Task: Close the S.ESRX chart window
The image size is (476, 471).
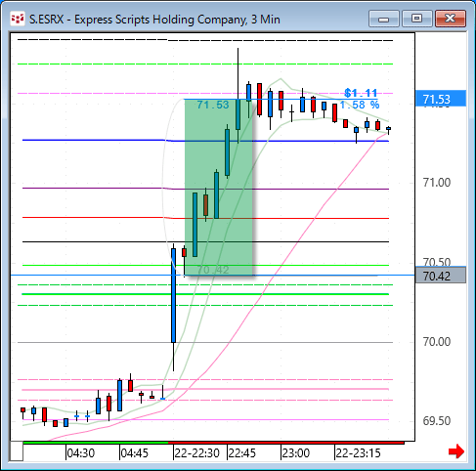Action: pyautogui.click(x=451, y=19)
